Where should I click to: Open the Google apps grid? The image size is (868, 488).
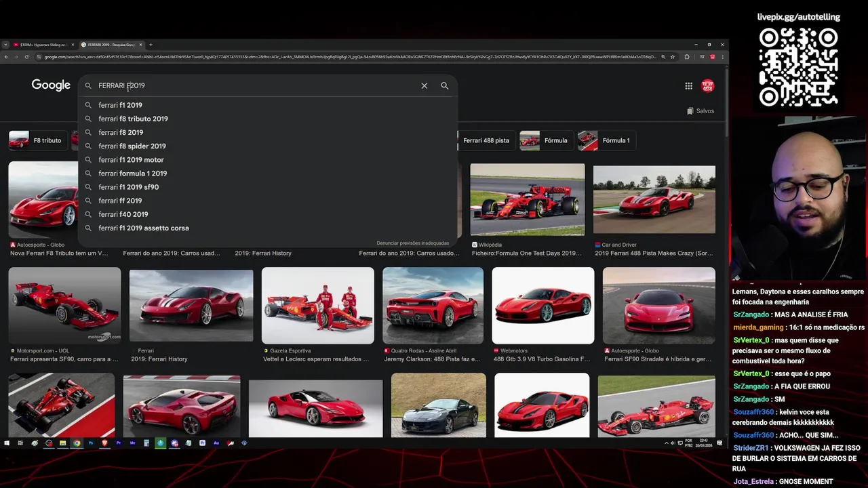click(x=688, y=85)
